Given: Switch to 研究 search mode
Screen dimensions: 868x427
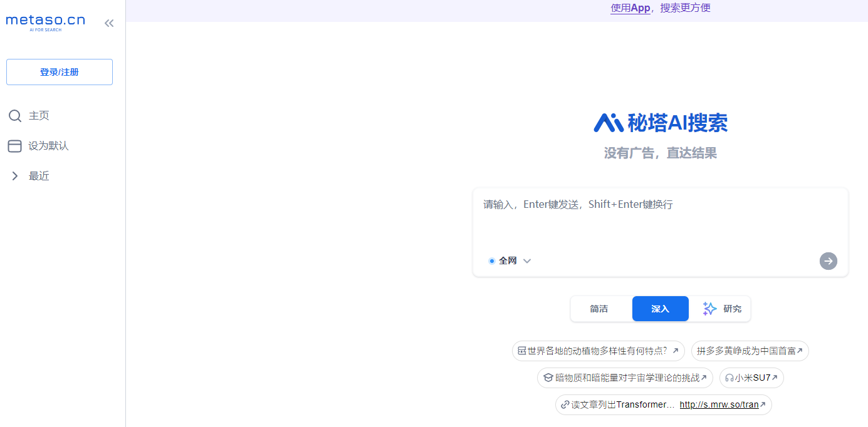Looking at the screenshot, I should (x=731, y=309).
